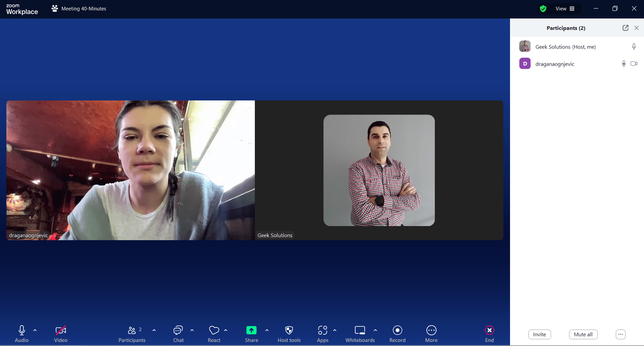Expand audio options arrow next to Audio
The height and width of the screenshot is (346, 644).
click(x=35, y=330)
